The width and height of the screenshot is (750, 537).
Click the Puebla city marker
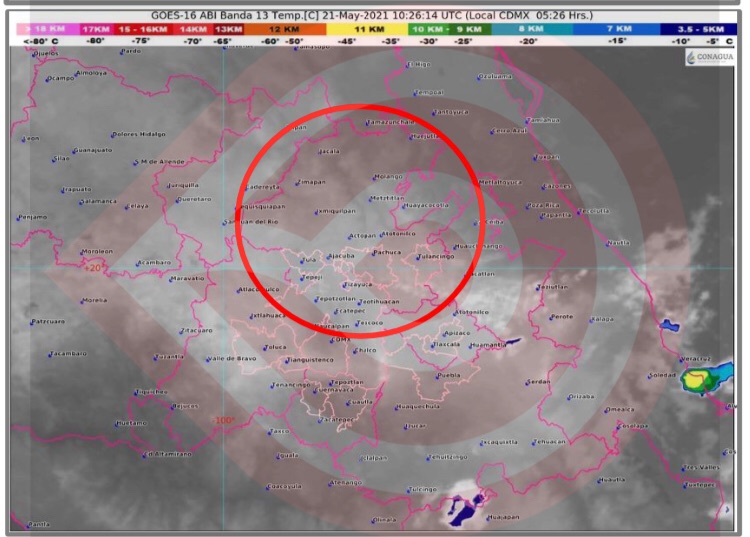436,376
